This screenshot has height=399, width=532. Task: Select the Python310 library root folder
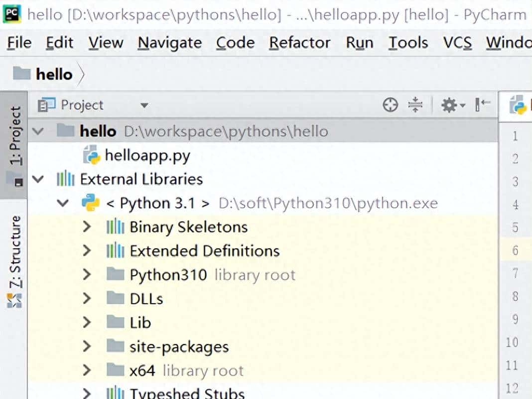(168, 275)
